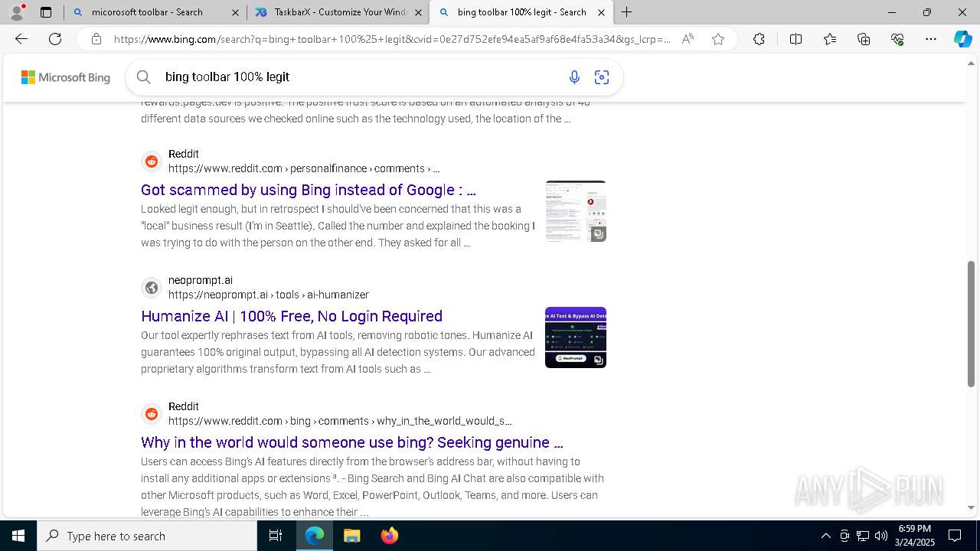
Task: Click the search magnifier icon in Bing box
Action: (x=143, y=77)
